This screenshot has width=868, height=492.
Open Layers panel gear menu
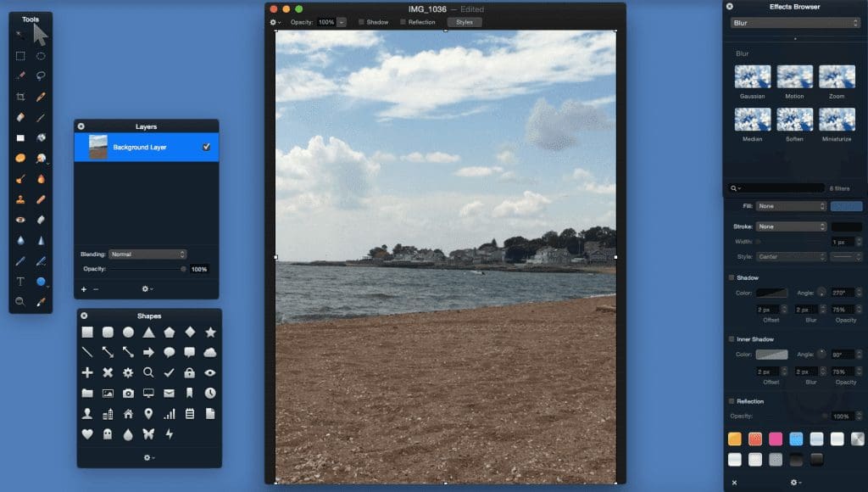point(147,288)
